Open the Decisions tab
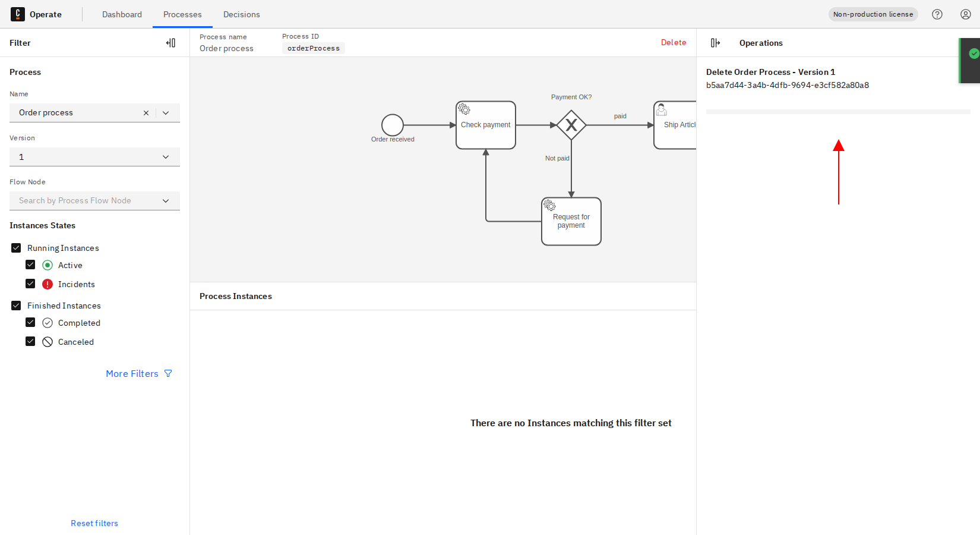This screenshot has width=980, height=535. 241,14
